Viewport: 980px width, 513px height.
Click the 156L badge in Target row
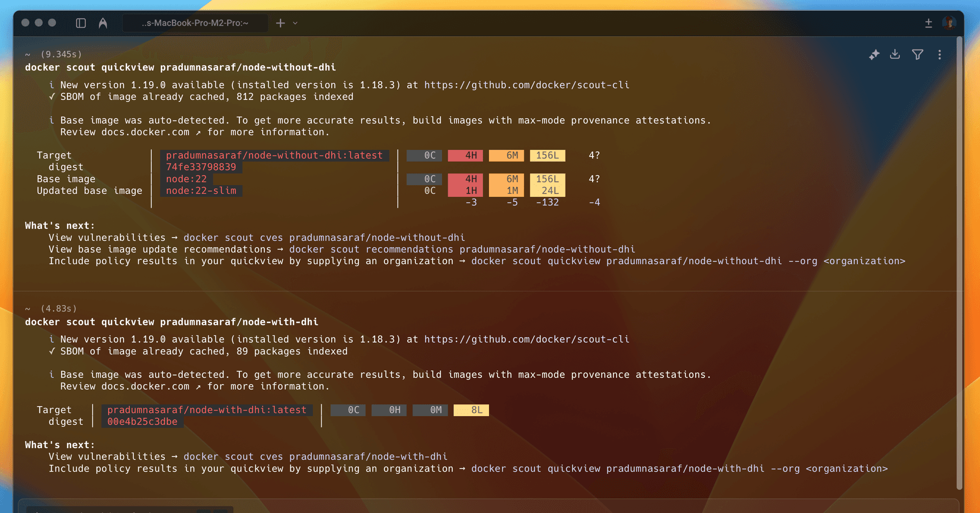click(548, 156)
